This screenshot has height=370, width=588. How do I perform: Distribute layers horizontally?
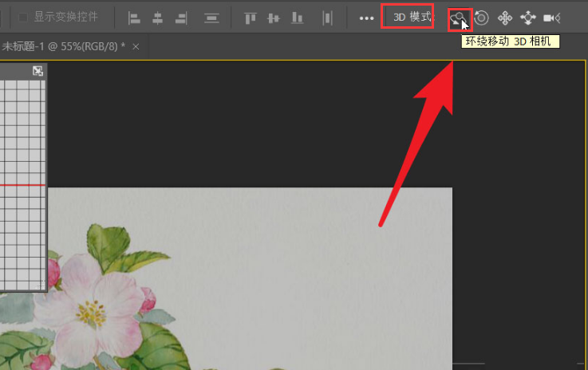(x=327, y=18)
